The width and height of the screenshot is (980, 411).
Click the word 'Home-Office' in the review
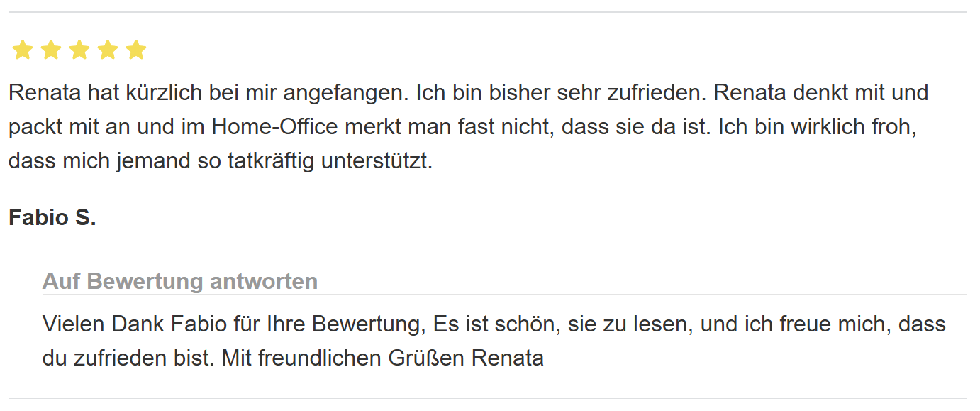tap(274, 126)
